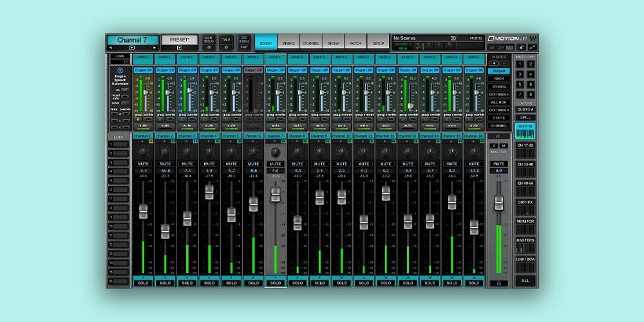Click Channel 1 Dugan auto button
The image size is (644, 322).
click(143, 126)
